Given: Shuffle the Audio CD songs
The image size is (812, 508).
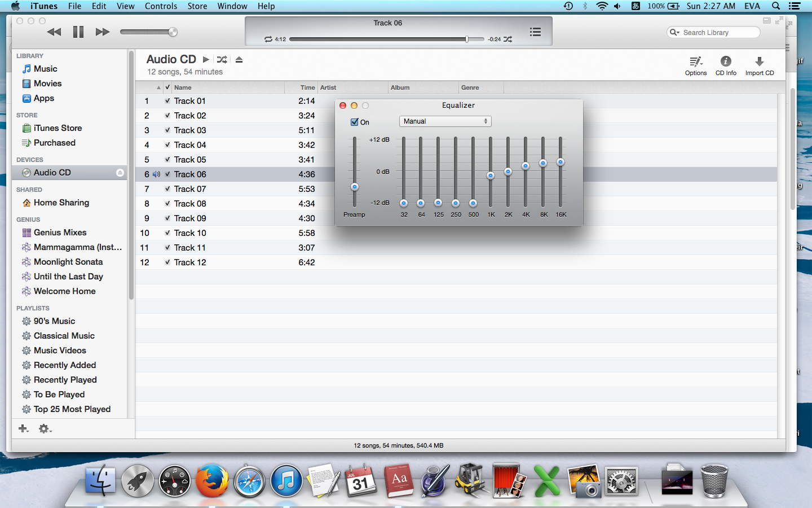Looking at the screenshot, I should tap(222, 60).
